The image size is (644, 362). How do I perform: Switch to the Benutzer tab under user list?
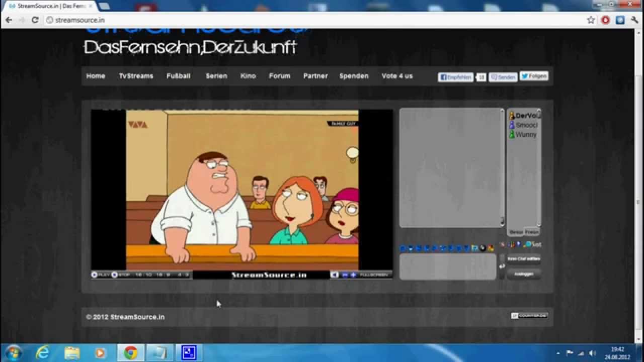coord(516,232)
